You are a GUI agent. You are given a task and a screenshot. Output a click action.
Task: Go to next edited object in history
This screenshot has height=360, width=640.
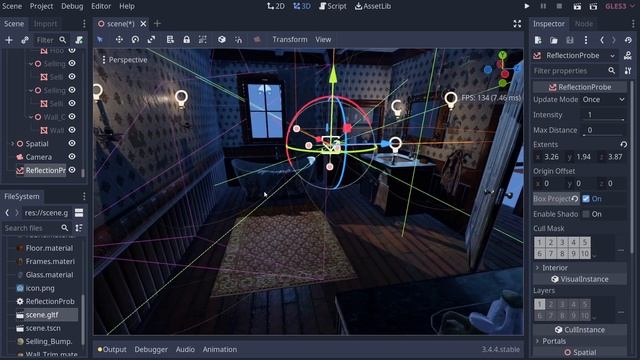[x=613, y=40]
